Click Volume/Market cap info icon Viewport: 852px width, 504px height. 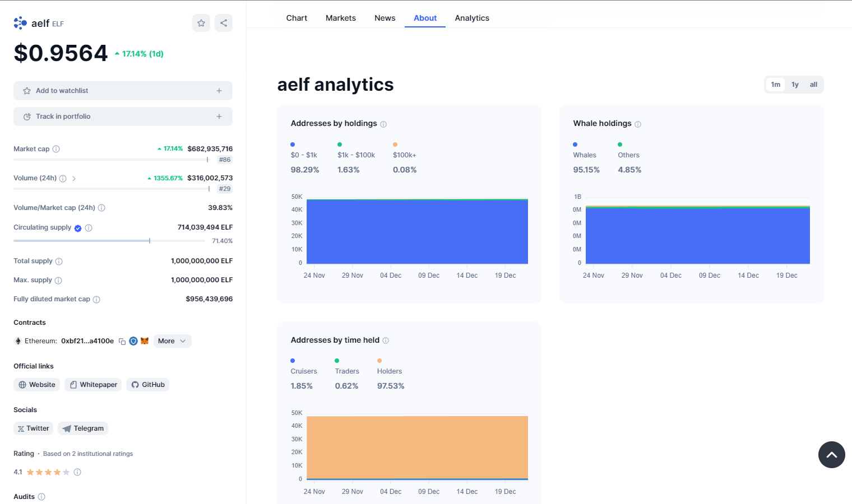101,208
